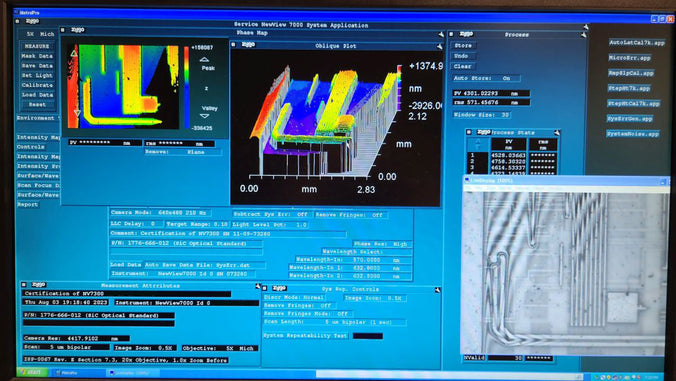The image size is (676, 381).
Task: Launch the StepHtCal7k.app shortcut
Action: pos(634,103)
